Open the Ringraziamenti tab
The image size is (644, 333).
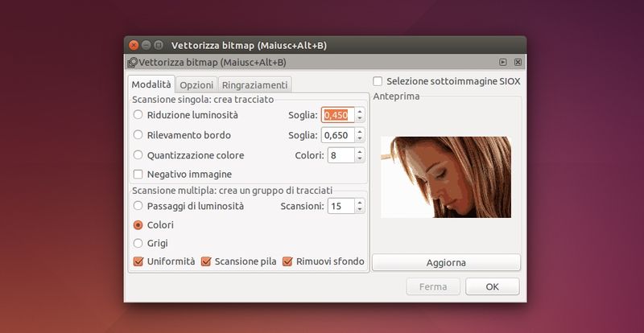pos(254,85)
